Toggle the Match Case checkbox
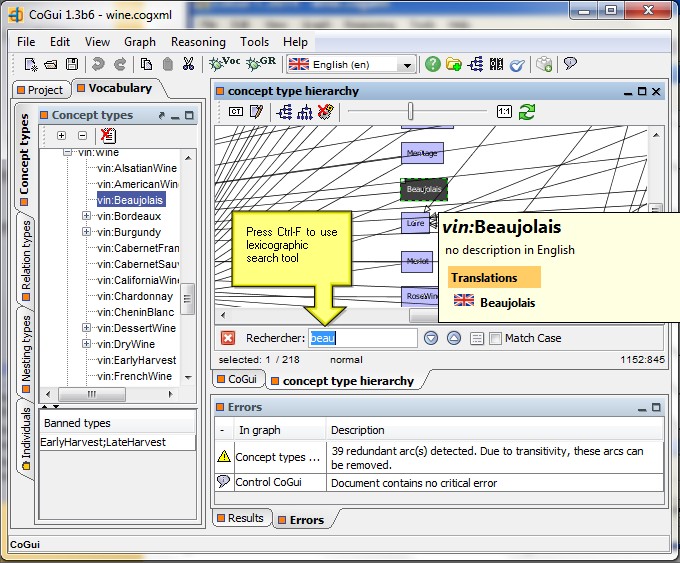680x563 pixels. click(495, 338)
